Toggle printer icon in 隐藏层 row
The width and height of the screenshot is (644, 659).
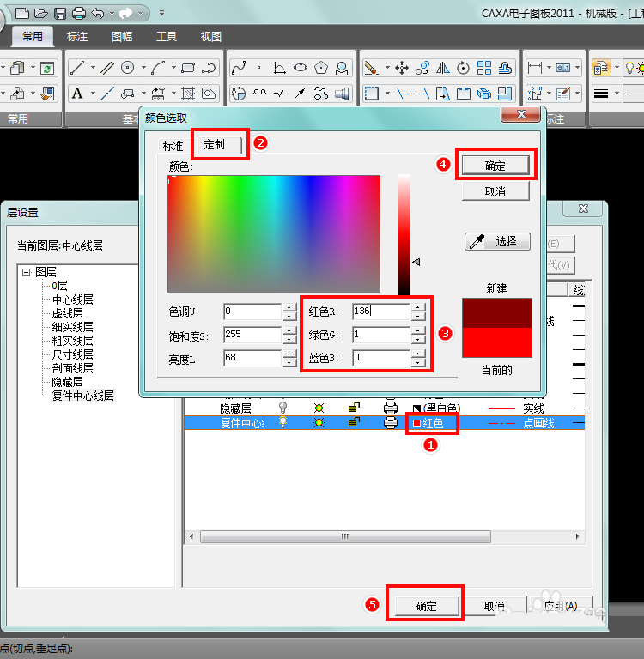pos(391,408)
